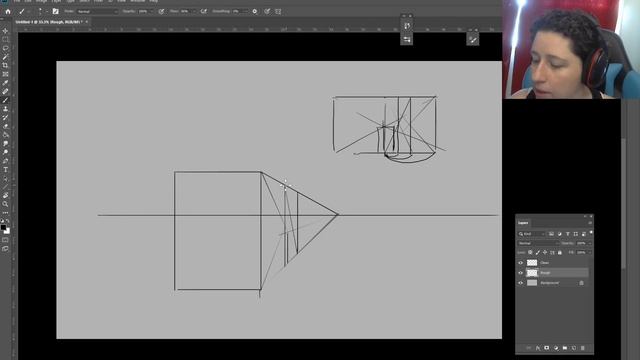The height and width of the screenshot is (360, 640).
Task: Toggle pressure for opacity button
Action: pyautogui.click(x=161, y=11)
